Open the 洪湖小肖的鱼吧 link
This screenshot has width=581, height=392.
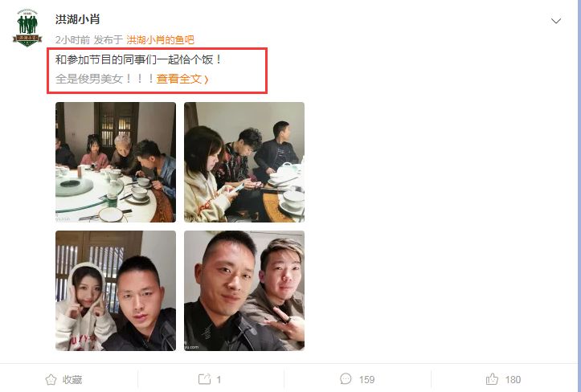tap(161, 39)
